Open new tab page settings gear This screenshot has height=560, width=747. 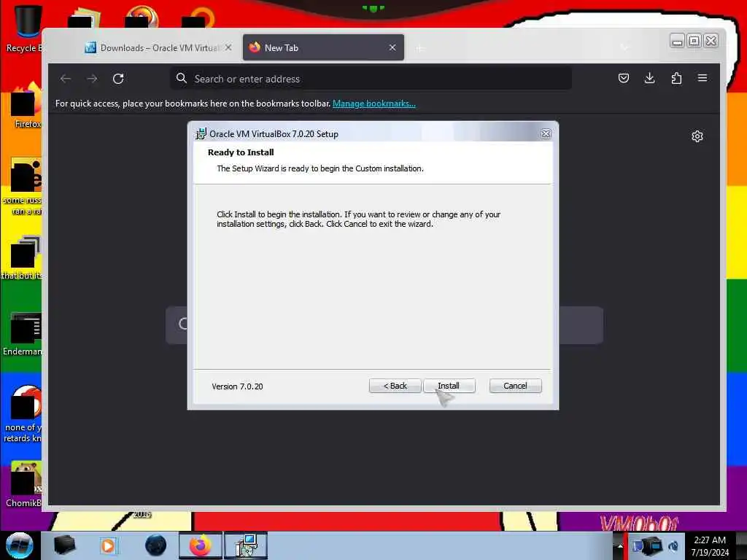coord(697,136)
